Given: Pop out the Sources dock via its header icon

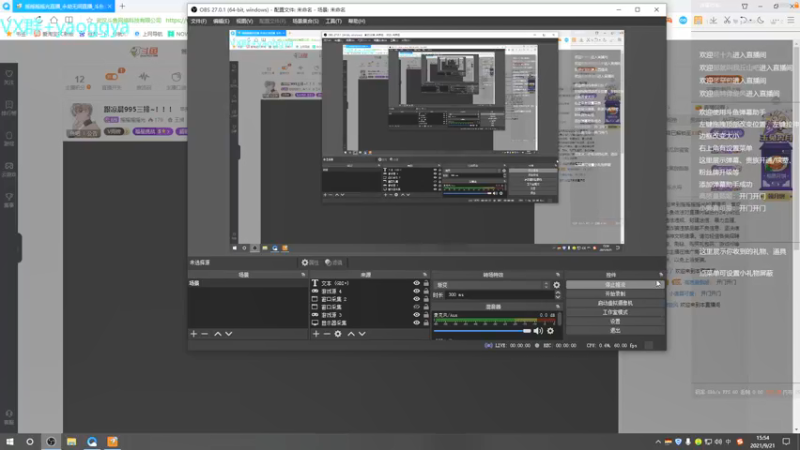Looking at the screenshot, I should [425, 275].
